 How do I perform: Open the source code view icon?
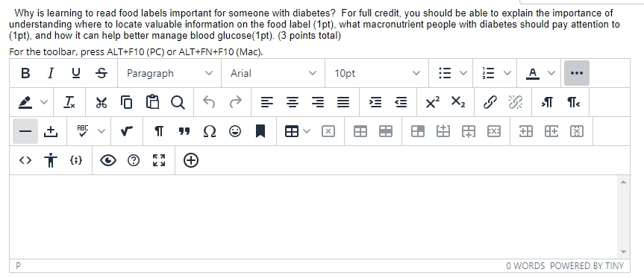click(x=25, y=160)
